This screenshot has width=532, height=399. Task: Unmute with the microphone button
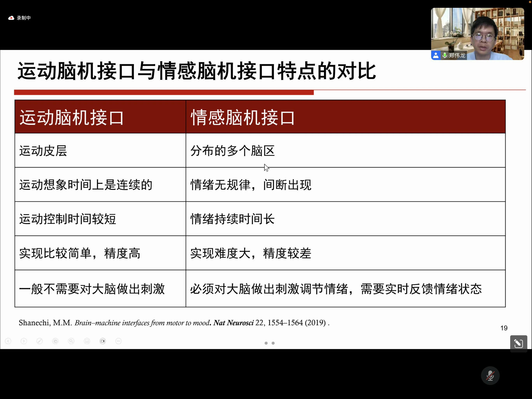tap(490, 376)
